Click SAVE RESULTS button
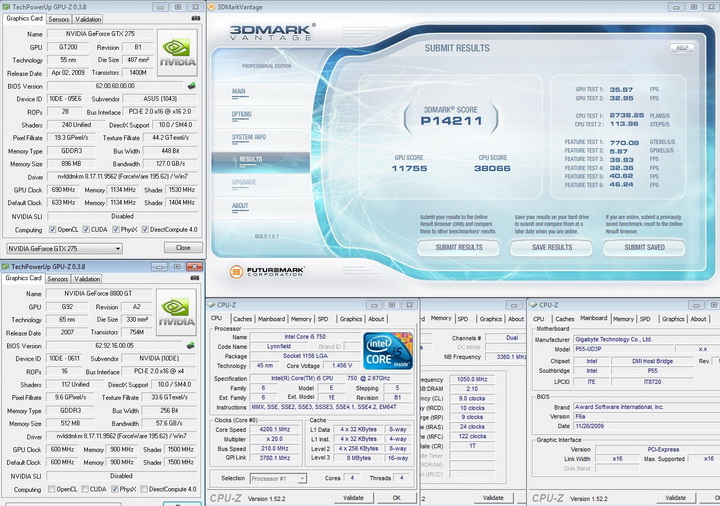Screen dimensions: 720x506 point(552,247)
